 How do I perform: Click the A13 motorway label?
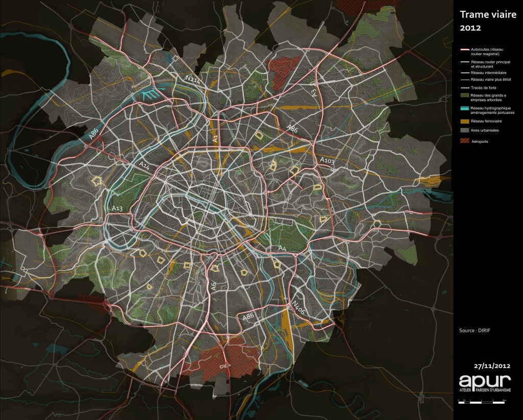117,208
